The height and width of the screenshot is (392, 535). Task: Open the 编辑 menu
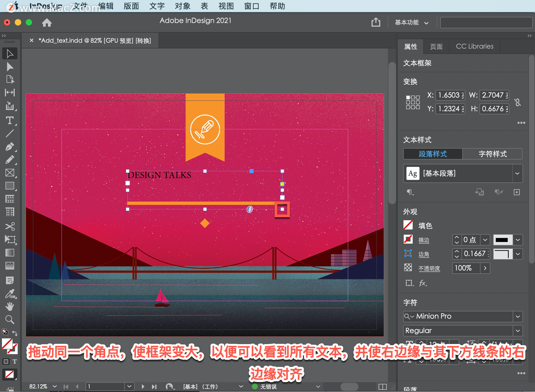106,6
